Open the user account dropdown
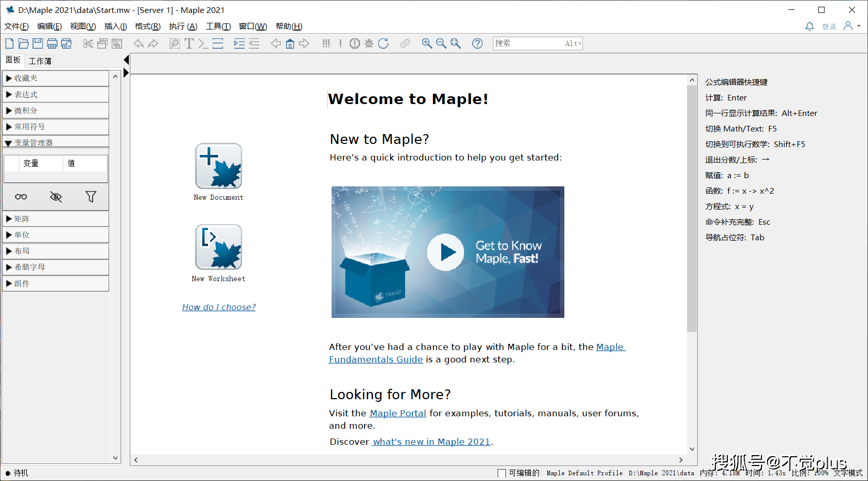 (x=851, y=26)
